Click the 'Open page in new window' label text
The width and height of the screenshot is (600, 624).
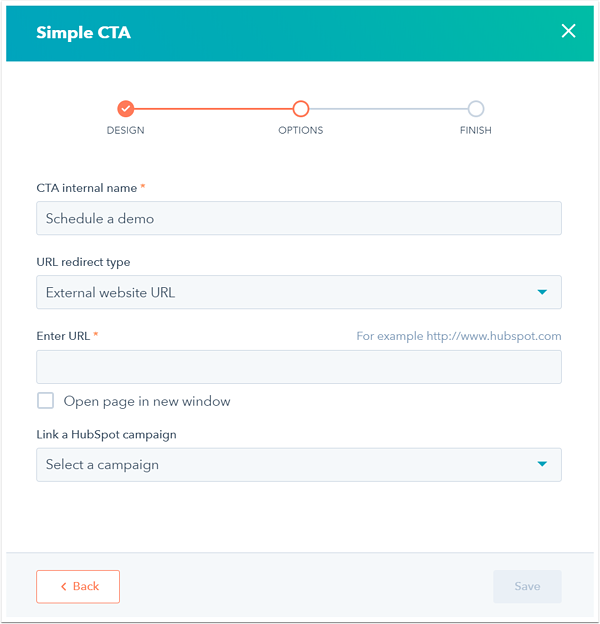(x=147, y=402)
